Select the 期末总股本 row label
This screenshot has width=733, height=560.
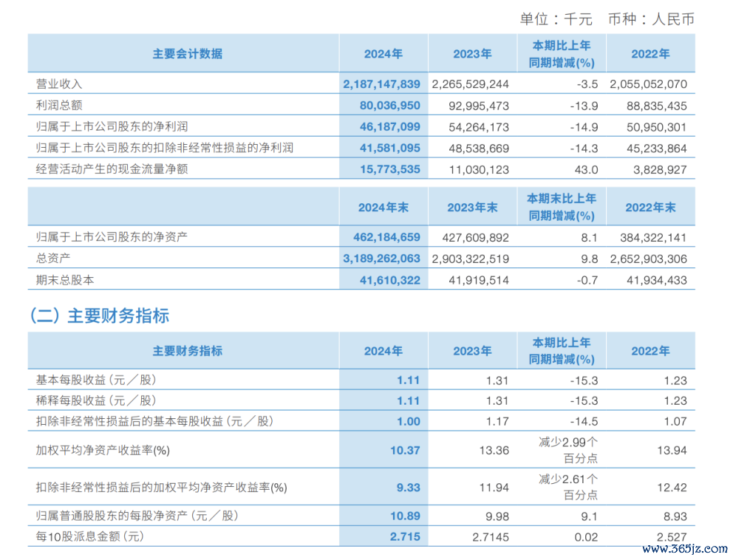65,280
